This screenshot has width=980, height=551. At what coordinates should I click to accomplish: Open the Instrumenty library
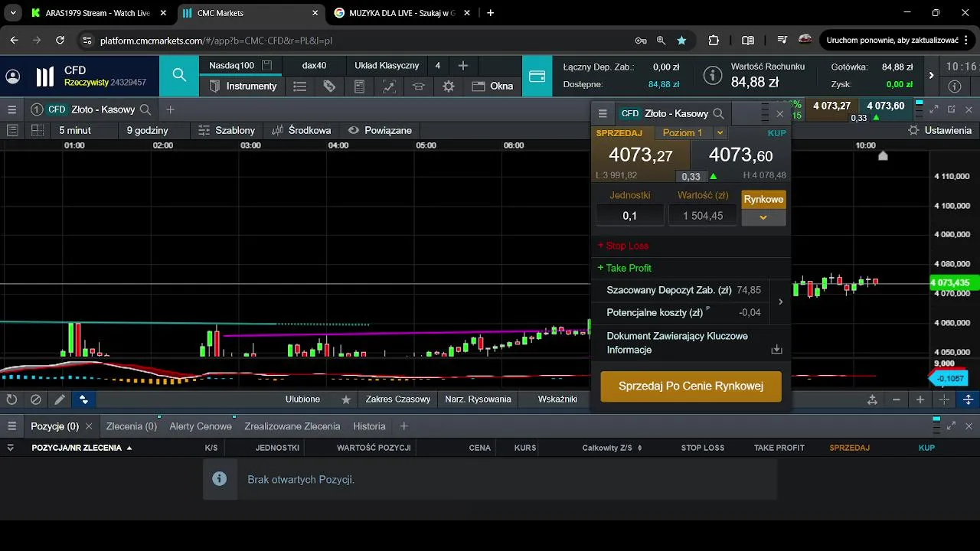pos(243,86)
